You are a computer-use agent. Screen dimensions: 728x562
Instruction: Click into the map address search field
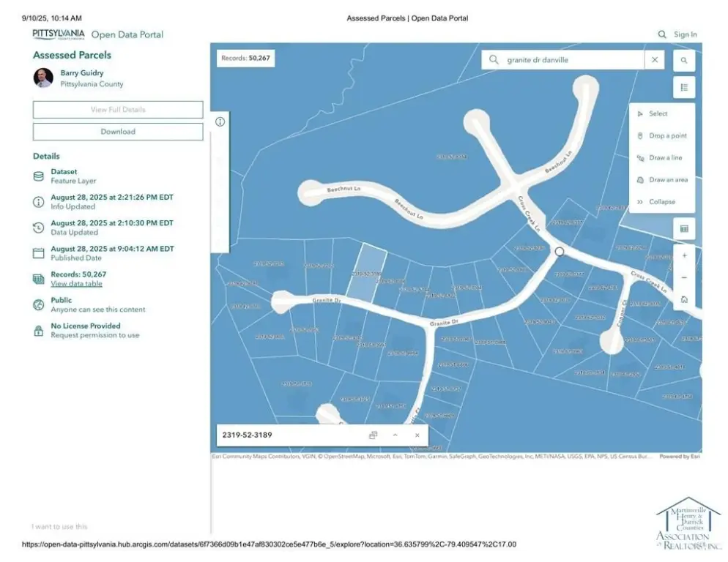[x=571, y=60]
